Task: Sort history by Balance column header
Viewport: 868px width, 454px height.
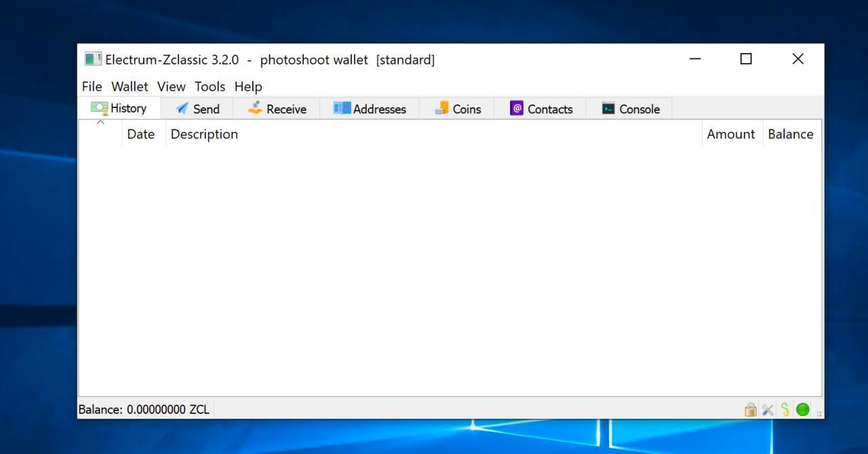Action: 791,134
